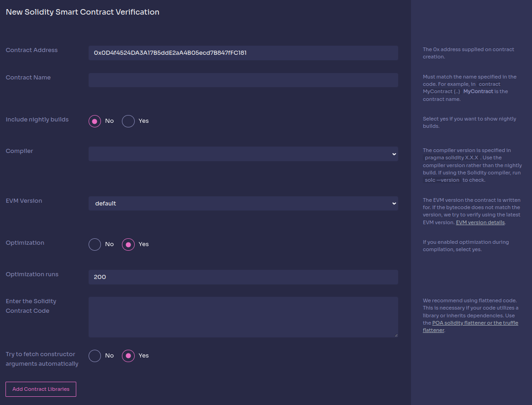Screen dimensions: 532x405
Task: Enable Yes for Include nightly builds
Action: coord(128,121)
